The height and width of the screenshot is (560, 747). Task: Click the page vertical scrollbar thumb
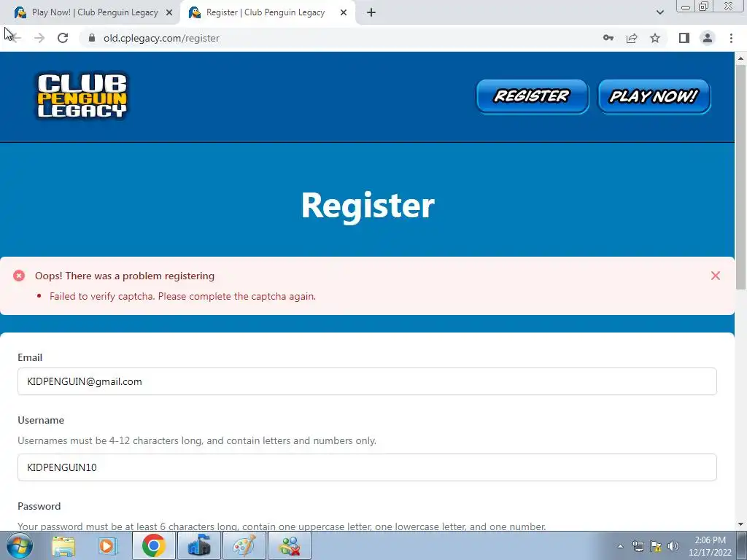tap(741, 176)
